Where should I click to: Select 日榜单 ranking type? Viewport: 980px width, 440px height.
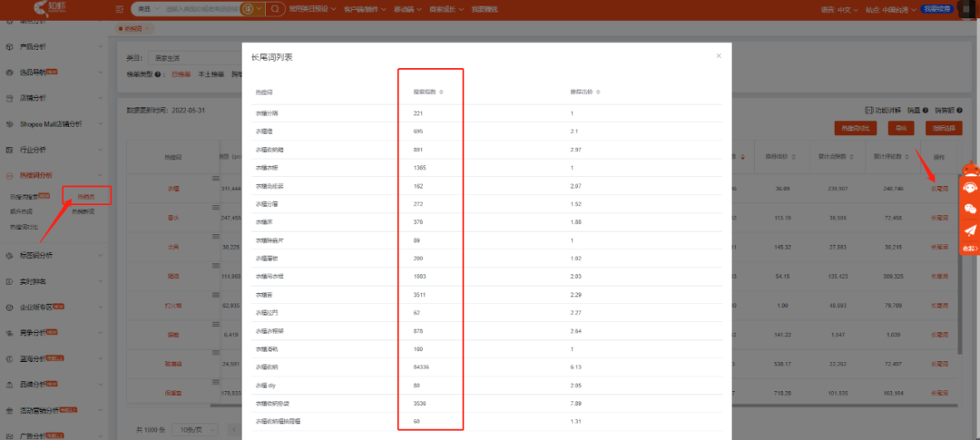(181, 74)
